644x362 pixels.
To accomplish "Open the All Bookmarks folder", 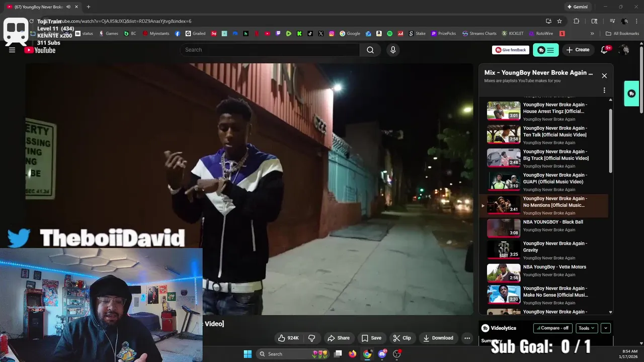I will tap(622, 34).
